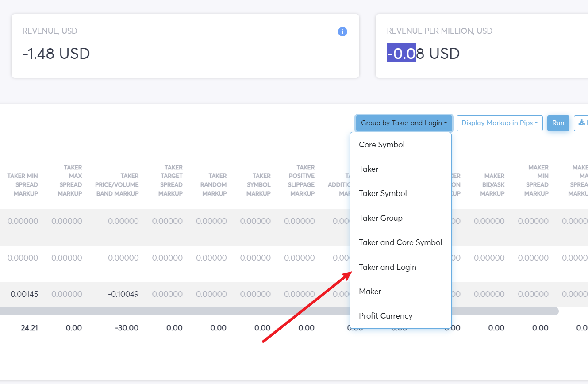Select Taker Symbol in the dropdown list
This screenshot has height=384, width=588.
tap(383, 193)
